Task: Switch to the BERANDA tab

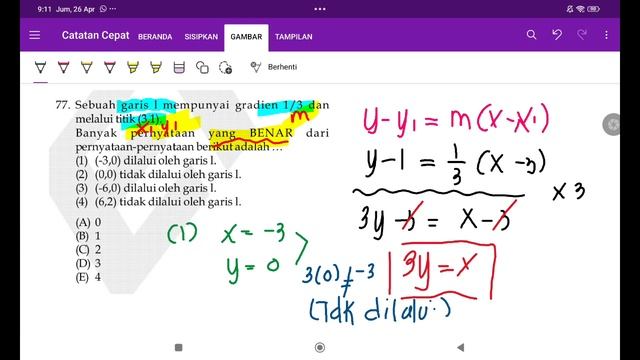Action: point(155,37)
